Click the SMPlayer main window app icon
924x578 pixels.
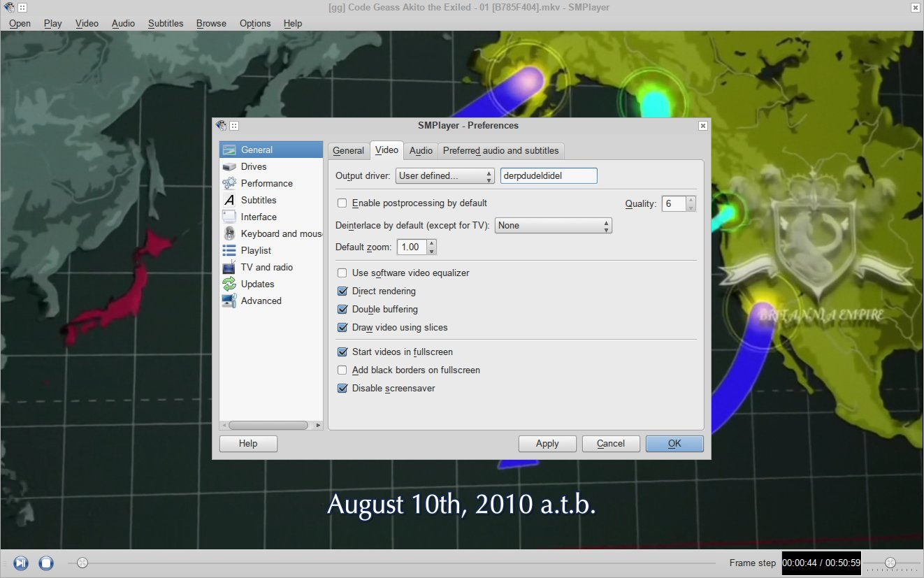[x=8, y=8]
